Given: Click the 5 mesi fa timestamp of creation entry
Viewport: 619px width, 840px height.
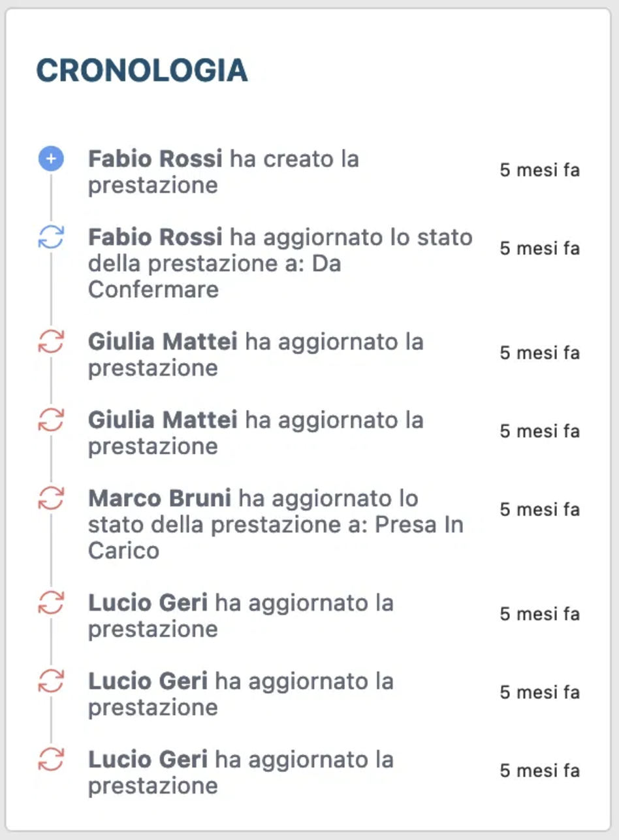Looking at the screenshot, I should pos(540,170).
